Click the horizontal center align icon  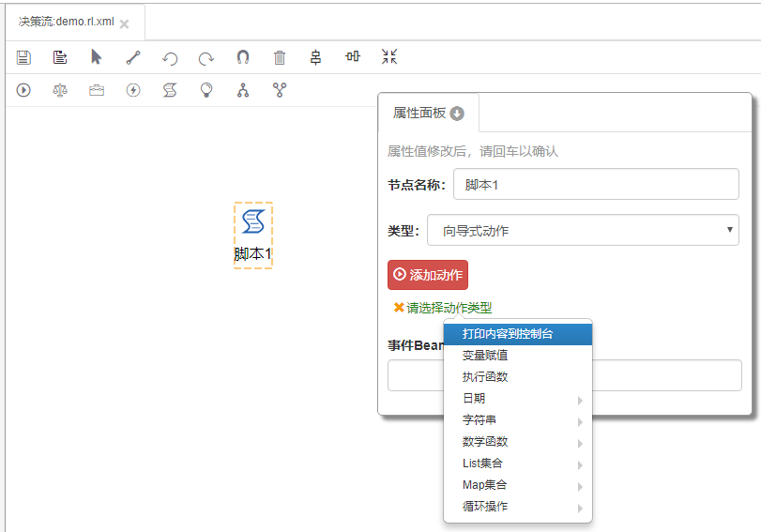tap(353, 56)
